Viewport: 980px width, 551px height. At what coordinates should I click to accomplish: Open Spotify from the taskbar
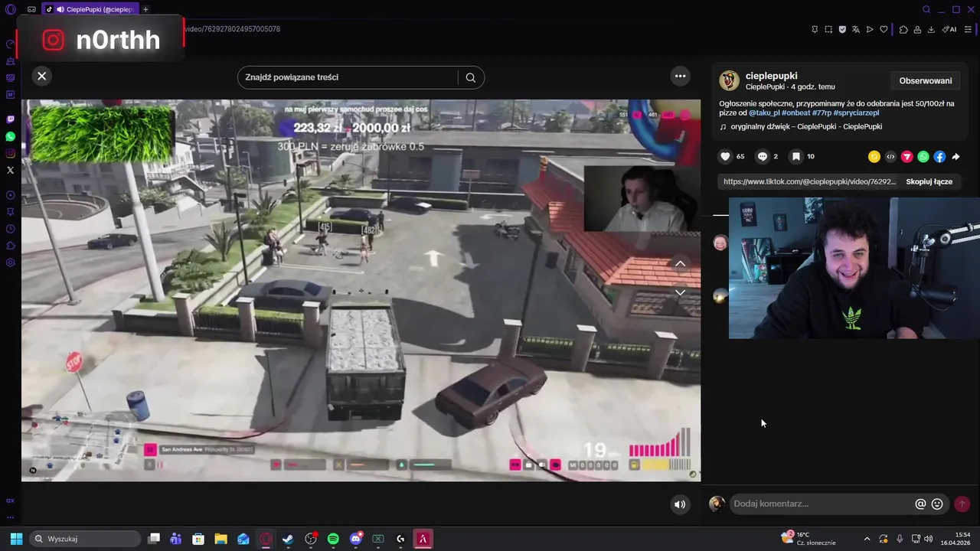tap(333, 539)
